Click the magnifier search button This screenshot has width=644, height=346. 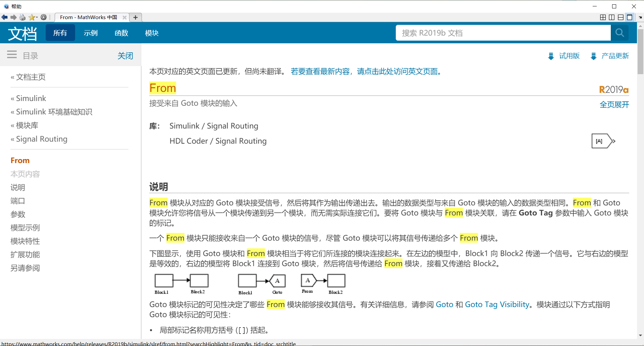pos(620,33)
